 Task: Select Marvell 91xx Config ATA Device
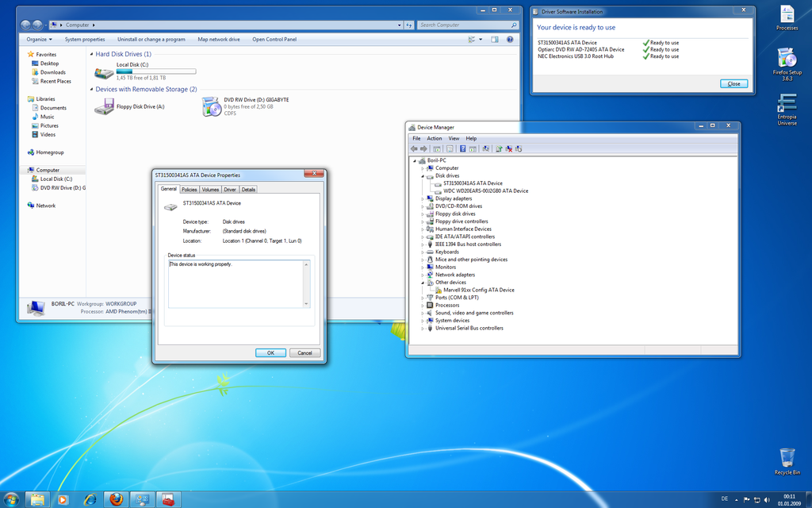[x=479, y=290]
